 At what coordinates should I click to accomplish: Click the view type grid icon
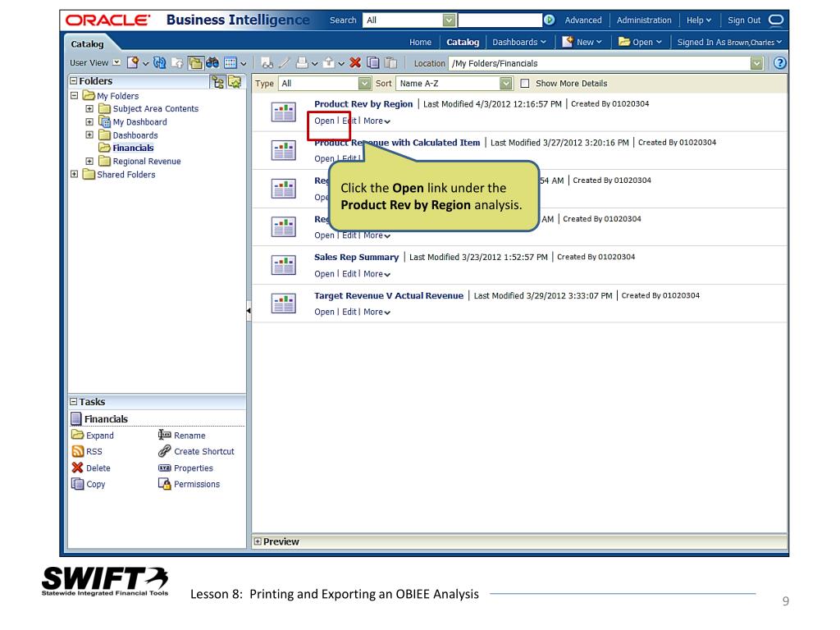click(231, 62)
